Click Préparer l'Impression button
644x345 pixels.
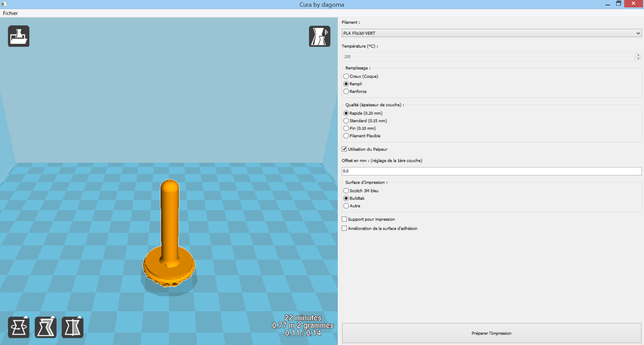pyautogui.click(x=491, y=333)
